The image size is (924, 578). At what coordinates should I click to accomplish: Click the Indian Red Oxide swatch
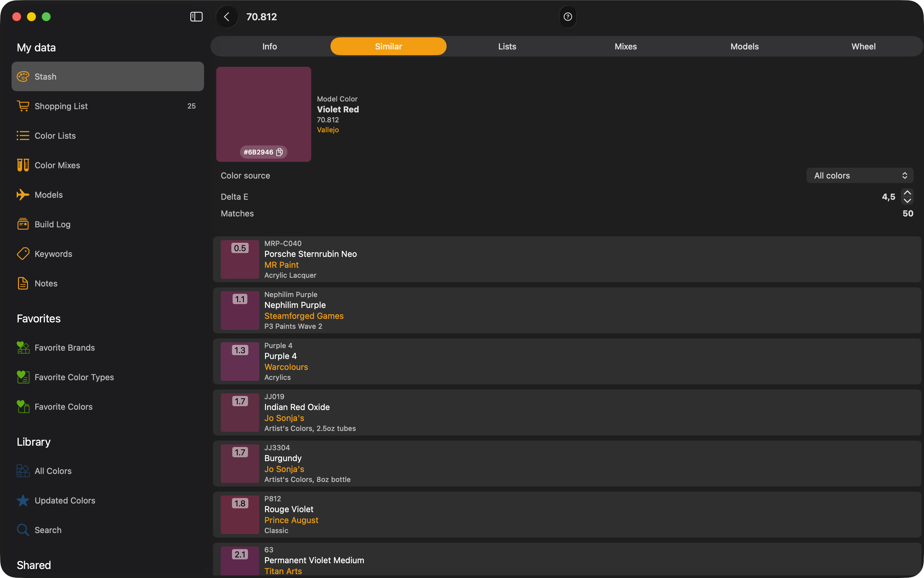pyautogui.click(x=240, y=413)
